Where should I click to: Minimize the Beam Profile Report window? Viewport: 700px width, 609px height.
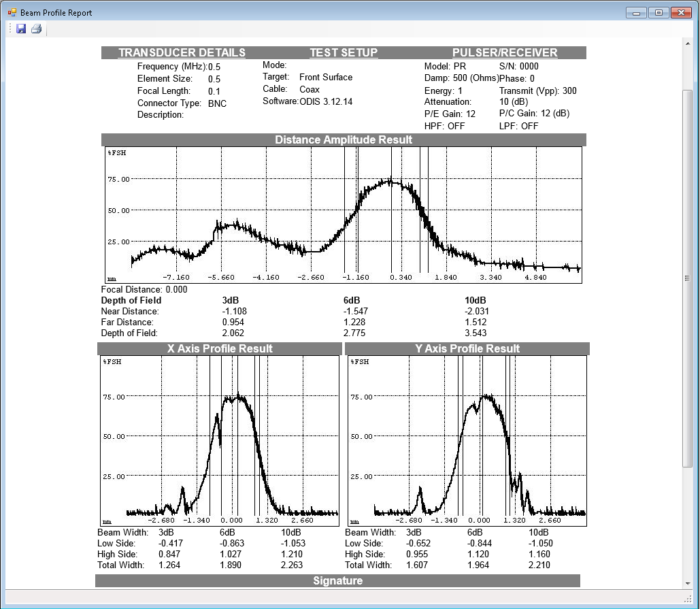point(637,13)
